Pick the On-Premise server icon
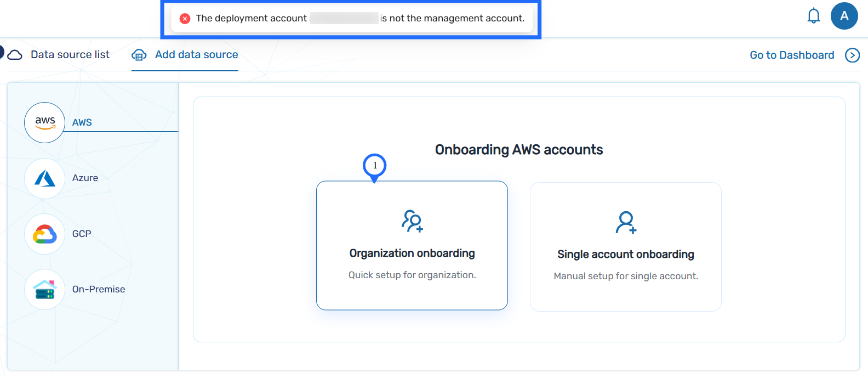Image resolution: width=868 pixels, height=378 pixels. pos(45,289)
